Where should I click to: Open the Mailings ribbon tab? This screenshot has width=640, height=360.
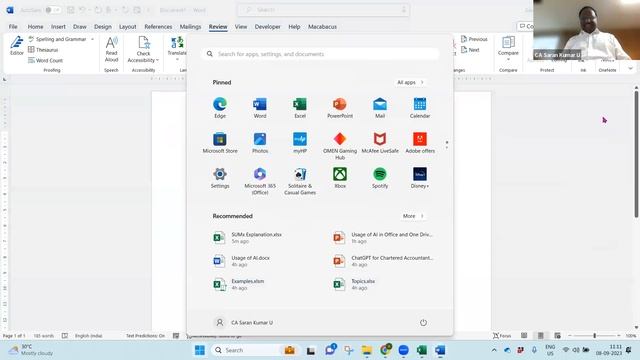coord(190,27)
